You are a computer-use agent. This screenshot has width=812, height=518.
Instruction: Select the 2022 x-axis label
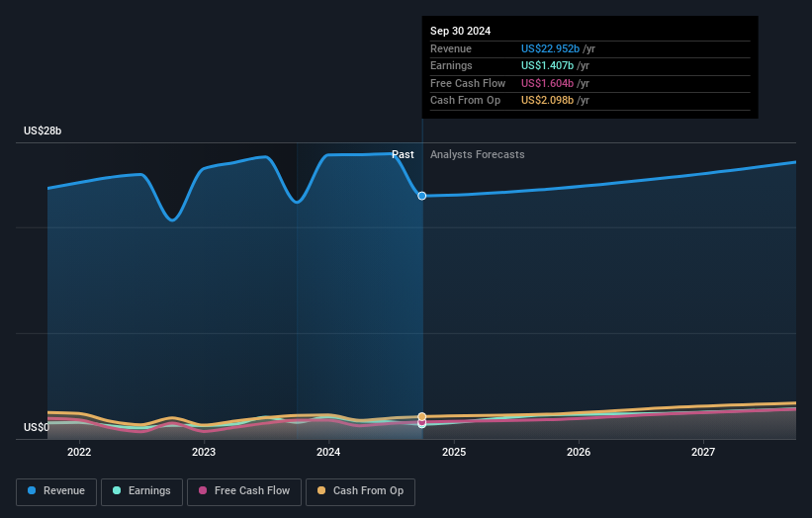point(79,452)
